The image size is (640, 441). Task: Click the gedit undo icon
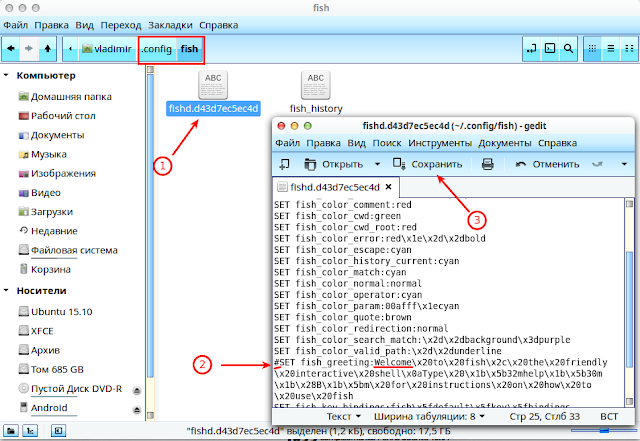click(520, 164)
